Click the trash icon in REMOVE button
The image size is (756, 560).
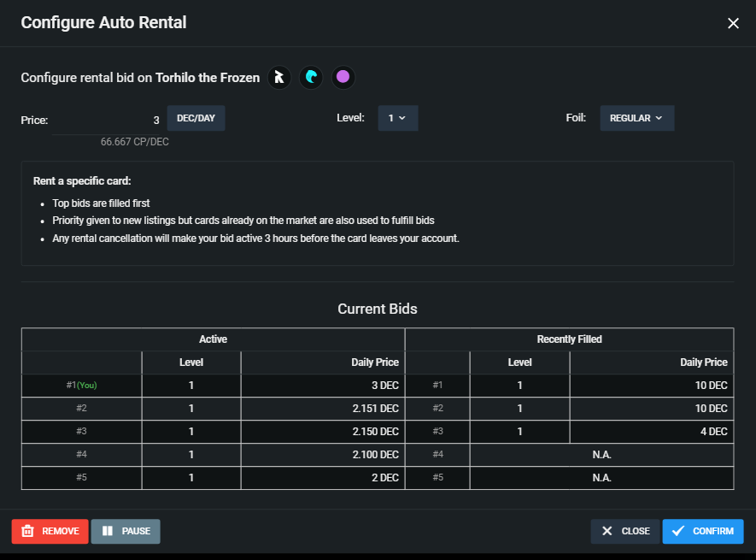tap(27, 531)
